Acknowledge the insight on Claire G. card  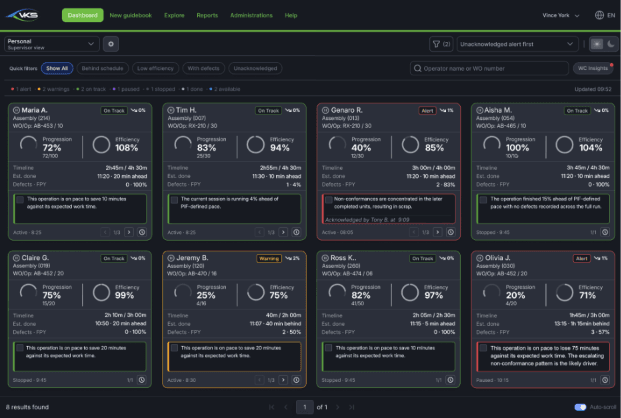click(20, 348)
